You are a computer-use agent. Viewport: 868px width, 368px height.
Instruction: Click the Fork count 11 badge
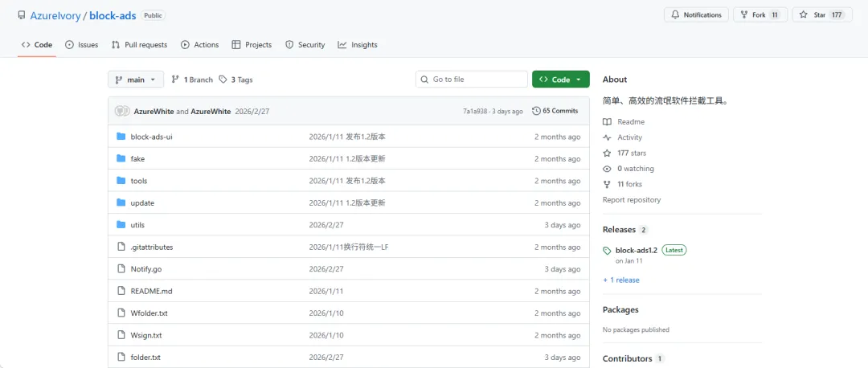(x=775, y=15)
